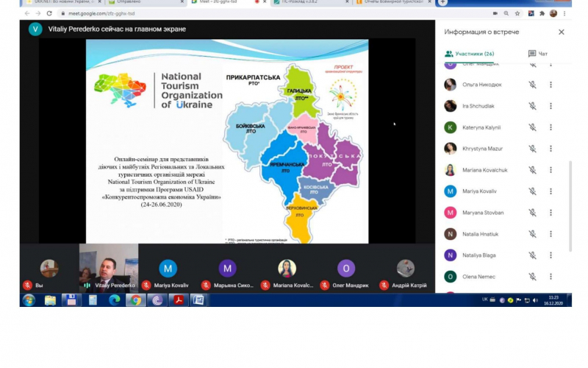The height and width of the screenshot is (368, 588).
Task: Select the Олег Мандрик participant tile
Action: coord(346,268)
